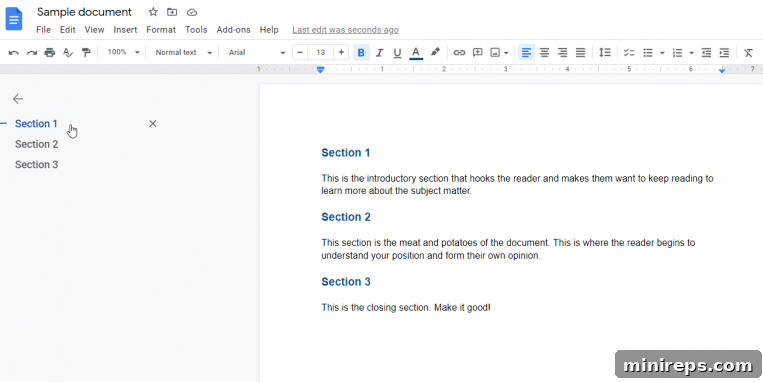
Task: Expand numbered list options arrow
Action: click(691, 53)
